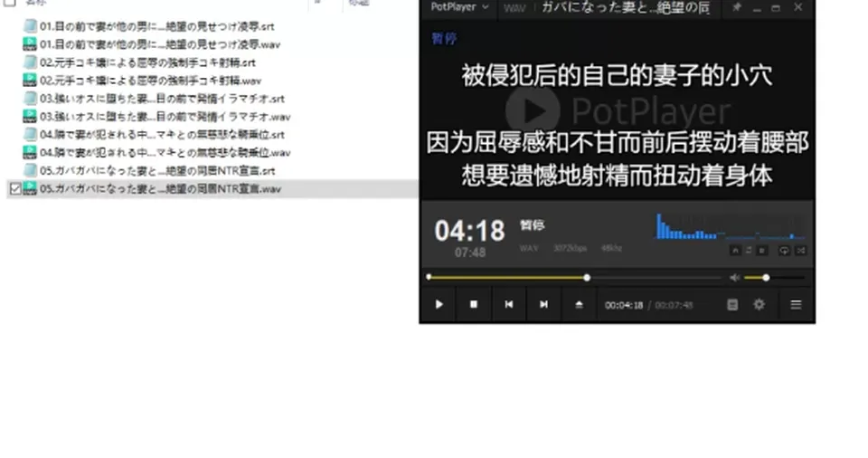Jump to the previous track in PotPlayer

[509, 304]
